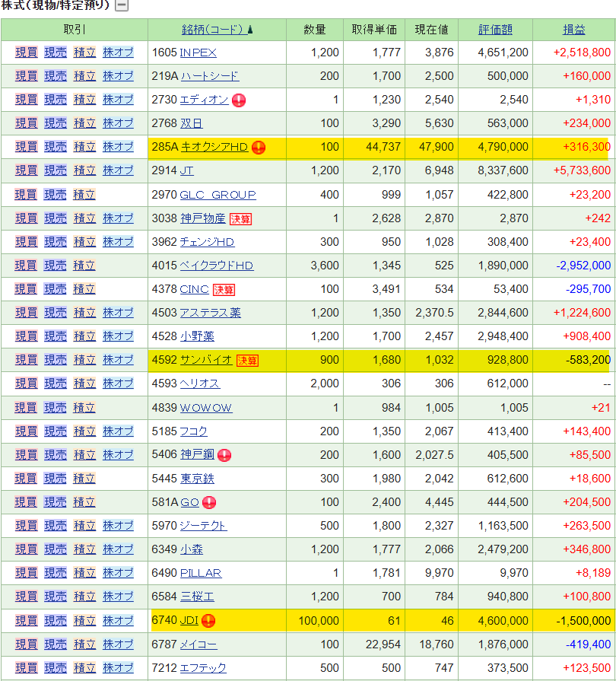Sort by 評価額 column header
This screenshot has width=616, height=681.
pyautogui.click(x=495, y=30)
